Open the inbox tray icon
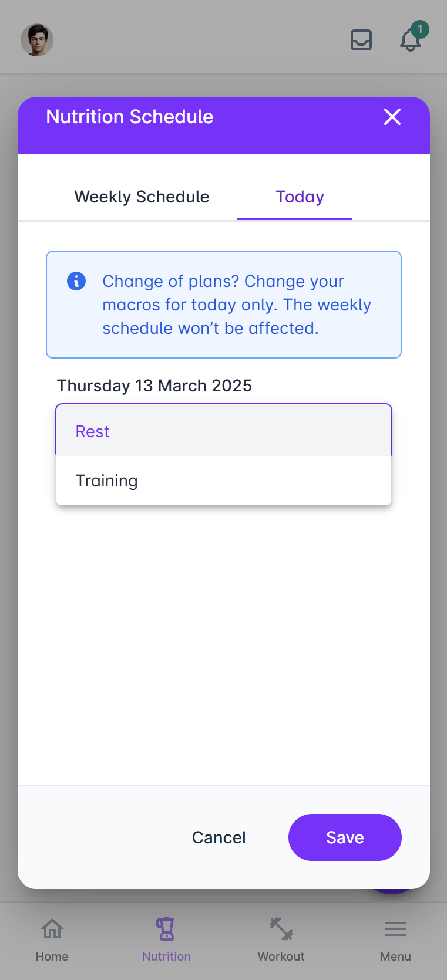The image size is (447, 980). pos(361,40)
